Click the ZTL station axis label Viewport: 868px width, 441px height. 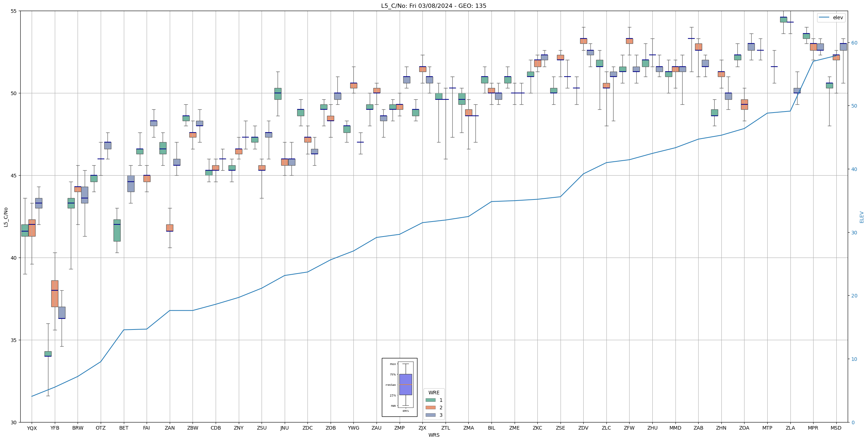coord(446,428)
